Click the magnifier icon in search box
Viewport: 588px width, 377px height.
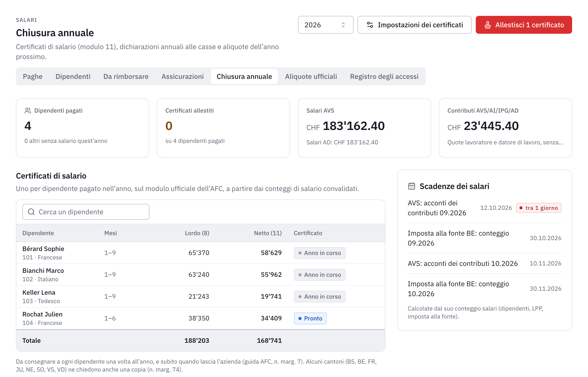[x=31, y=212]
